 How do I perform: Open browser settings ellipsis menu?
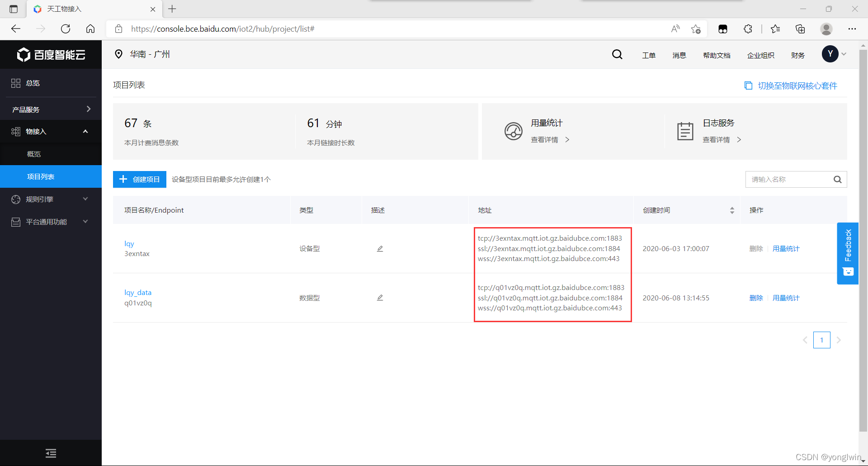click(x=852, y=29)
